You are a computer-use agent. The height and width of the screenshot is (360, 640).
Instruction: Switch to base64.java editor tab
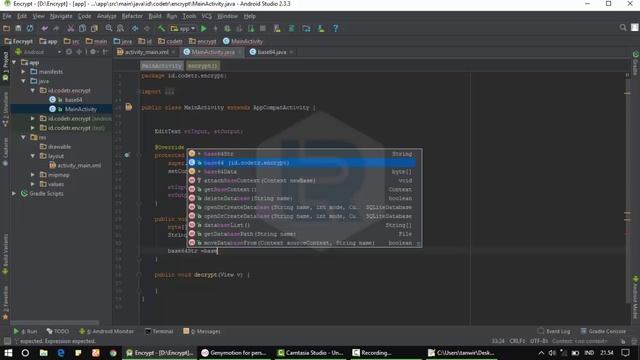(x=271, y=52)
